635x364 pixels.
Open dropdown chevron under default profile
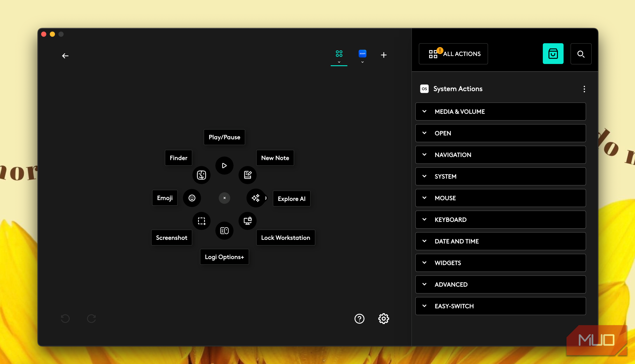point(339,62)
